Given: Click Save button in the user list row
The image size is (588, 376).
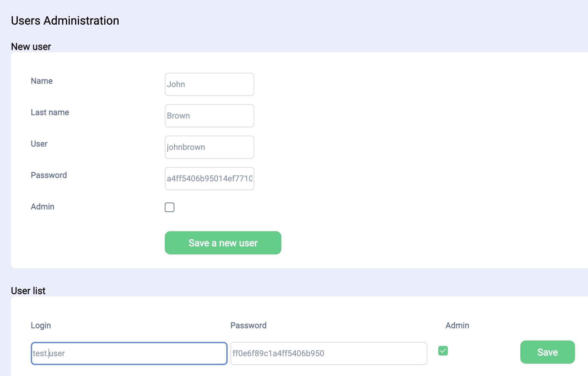Looking at the screenshot, I should pos(547,352).
